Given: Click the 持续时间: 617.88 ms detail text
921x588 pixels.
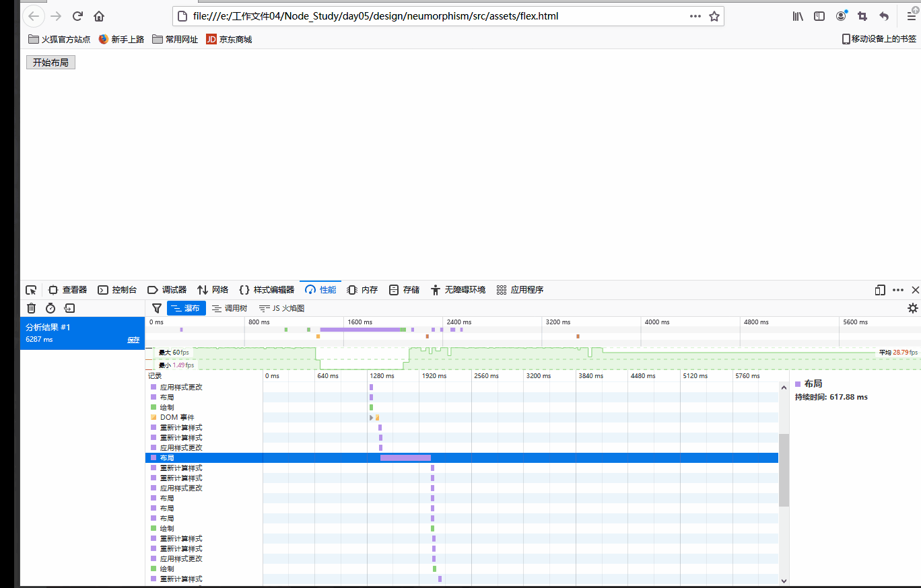Looking at the screenshot, I should tap(831, 397).
